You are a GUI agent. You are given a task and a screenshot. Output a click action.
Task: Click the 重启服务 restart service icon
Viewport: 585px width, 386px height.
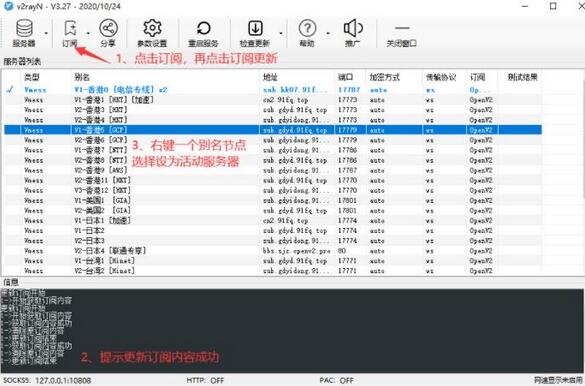pos(203,28)
